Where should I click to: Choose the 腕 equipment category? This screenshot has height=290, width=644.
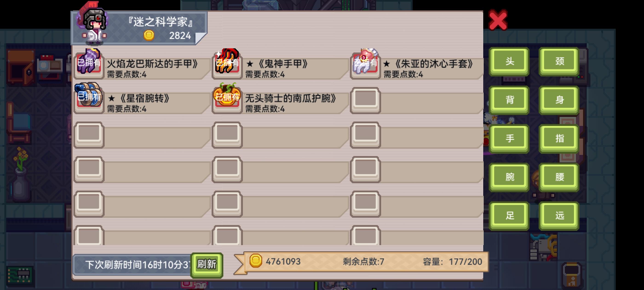[509, 177]
